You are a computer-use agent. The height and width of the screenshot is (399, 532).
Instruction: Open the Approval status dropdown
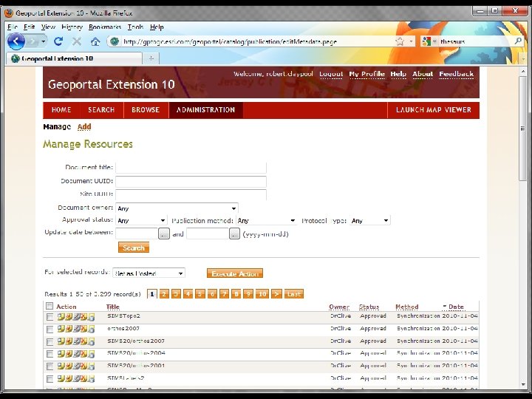click(141, 220)
